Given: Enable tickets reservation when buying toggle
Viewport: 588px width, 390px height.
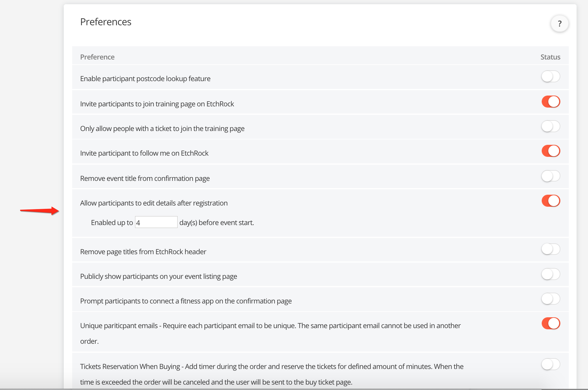Looking at the screenshot, I should point(550,364).
